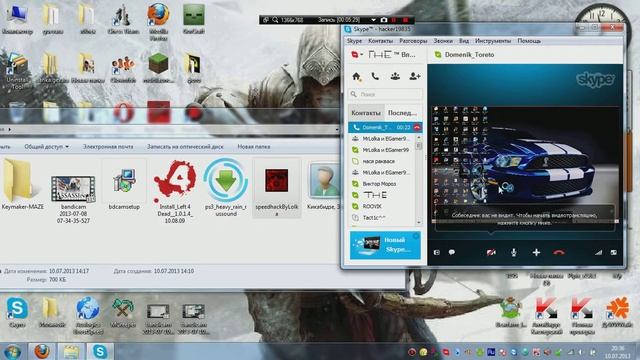Click Записать на оптический диск in Explorer

click(x=185, y=147)
